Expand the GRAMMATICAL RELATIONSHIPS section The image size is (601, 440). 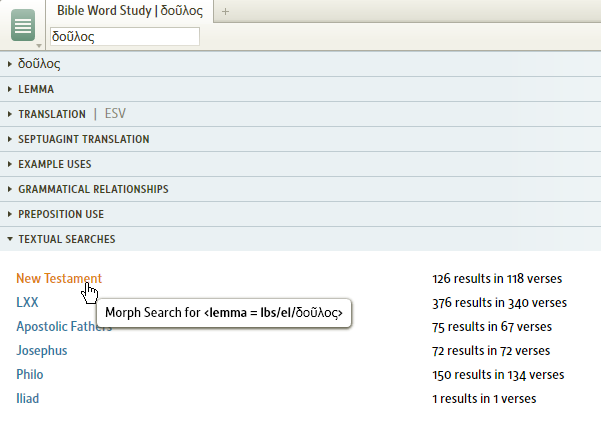pyautogui.click(x=300, y=189)
